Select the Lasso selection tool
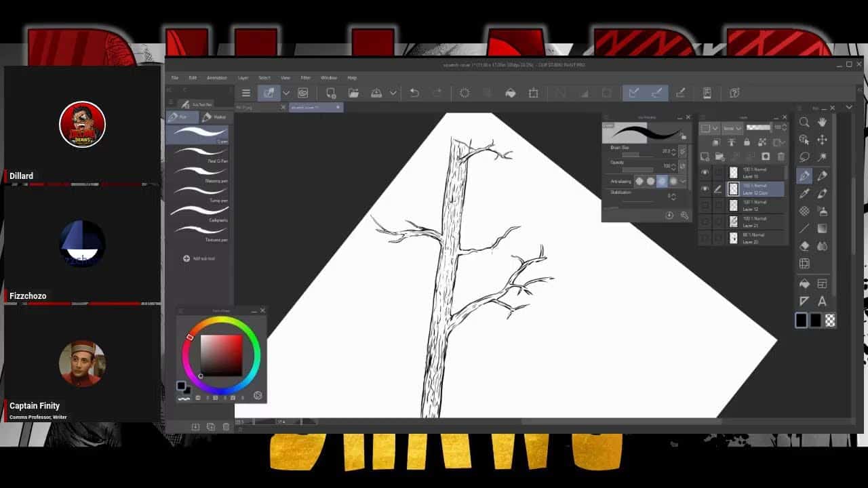Image resolution: width=868 pixels, height=488 pixels. click(804, 157)
